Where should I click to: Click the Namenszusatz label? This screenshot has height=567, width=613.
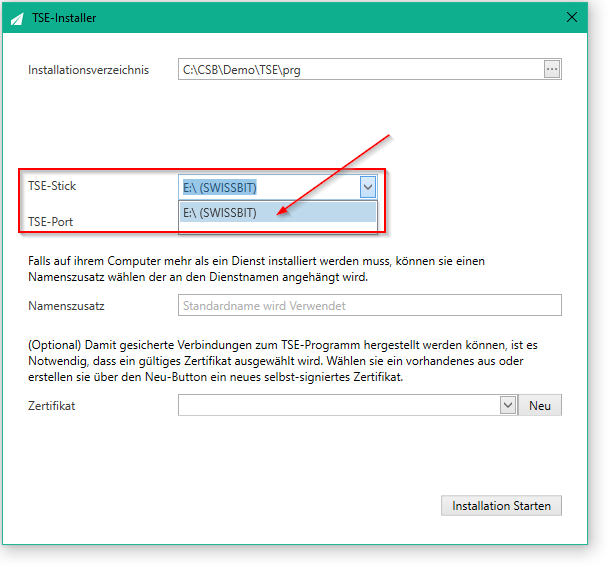(x=66, y=306)
